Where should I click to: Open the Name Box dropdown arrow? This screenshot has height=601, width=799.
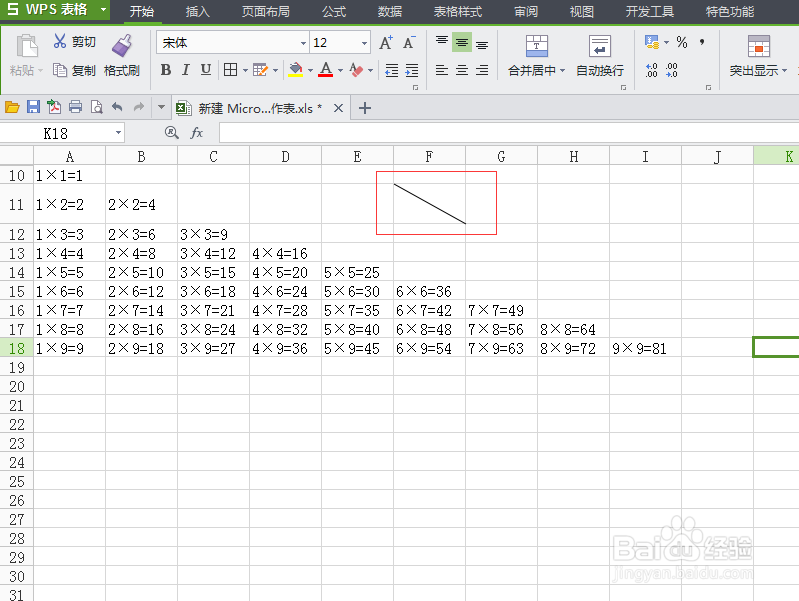[118, 133]
